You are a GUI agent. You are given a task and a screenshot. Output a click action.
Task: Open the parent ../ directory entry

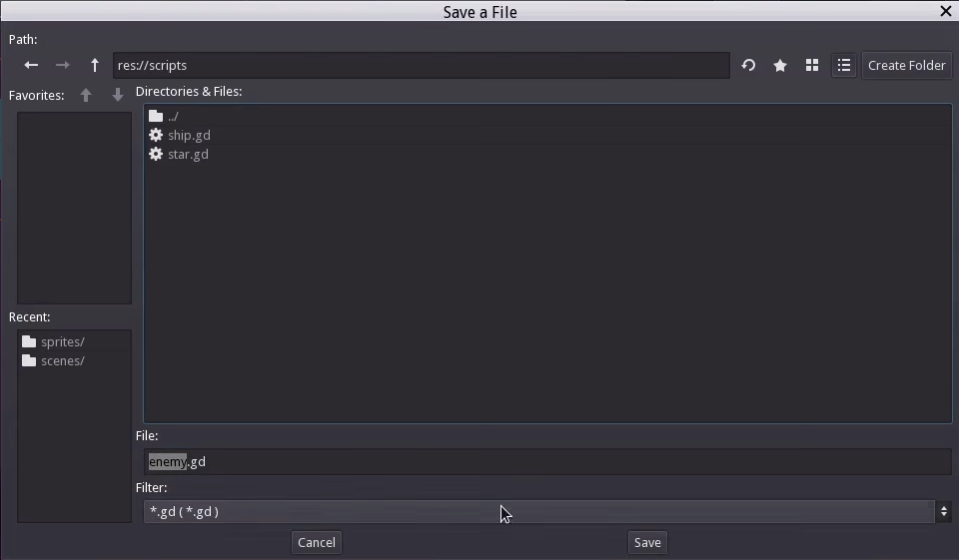(x=547, y=116)
